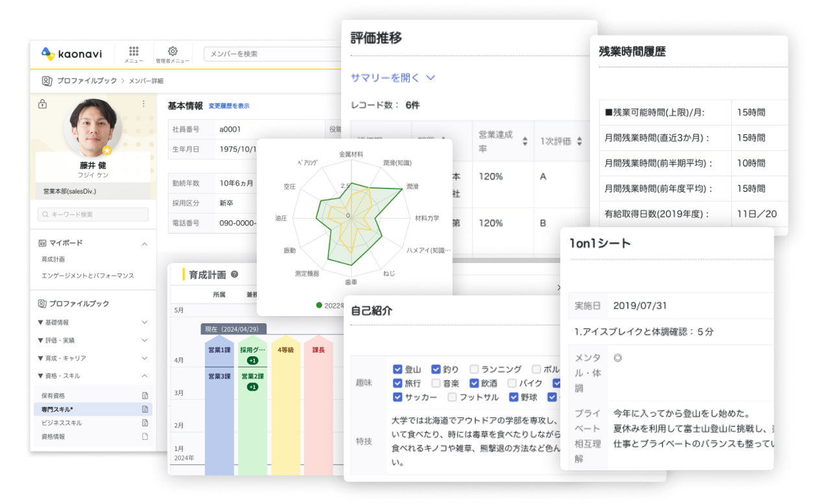
Task: Click the マイボード icon in sidebar
Action: point(43,244)
